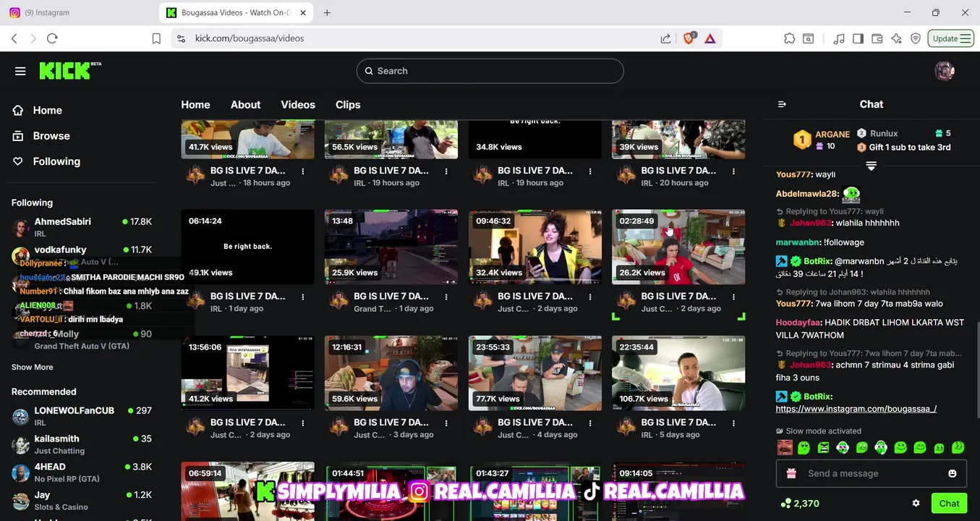Screen dimensions: 980x521
Task: Open Following in left sidebar
Action: coord(47,161)
